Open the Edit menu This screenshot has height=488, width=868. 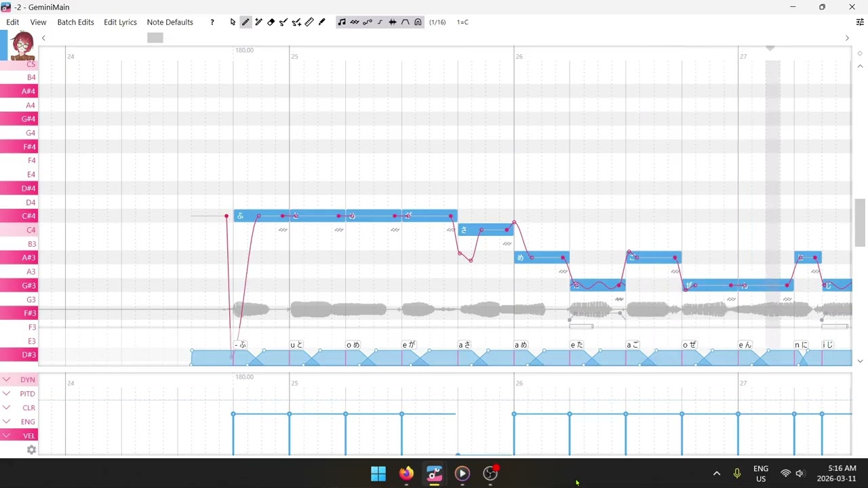[x=13, y=22]
